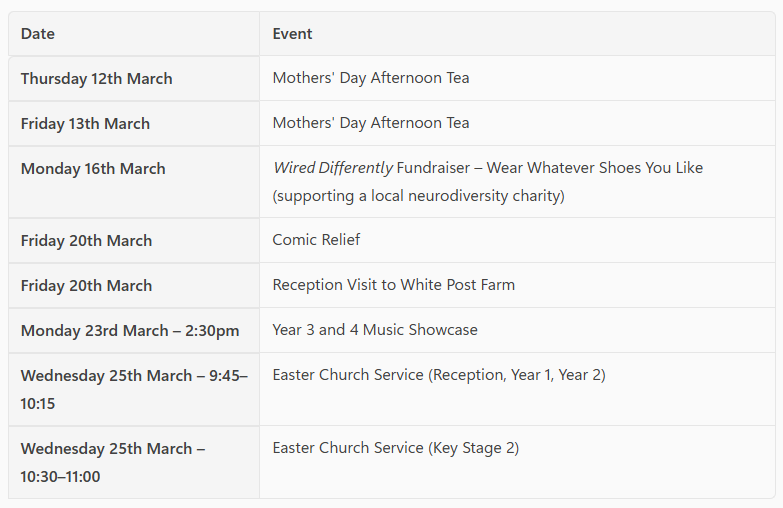Click Mothers' Day Afternoon Tea on Thursday's row

(x=370, y=78)
